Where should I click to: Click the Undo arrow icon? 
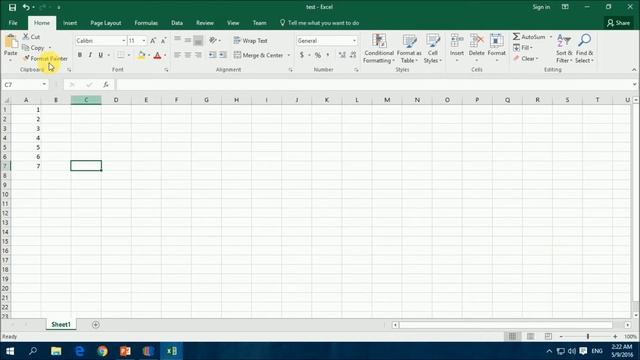coord(26,7)
